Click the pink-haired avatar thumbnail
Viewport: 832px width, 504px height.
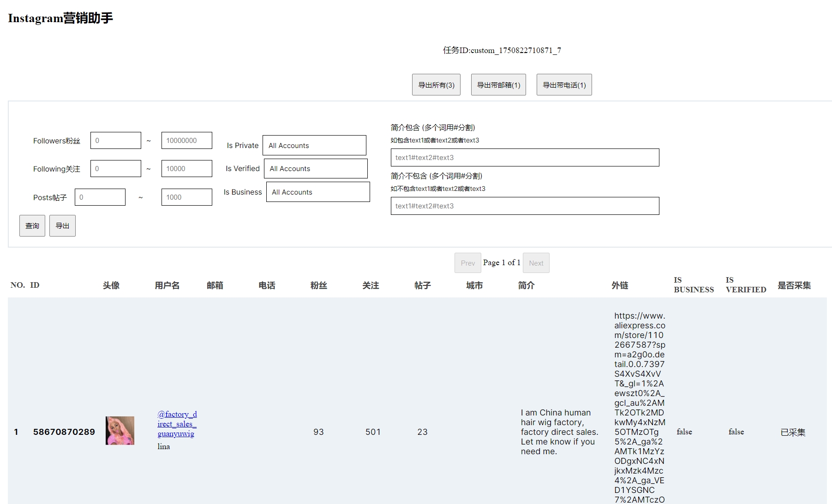[120, 431]
